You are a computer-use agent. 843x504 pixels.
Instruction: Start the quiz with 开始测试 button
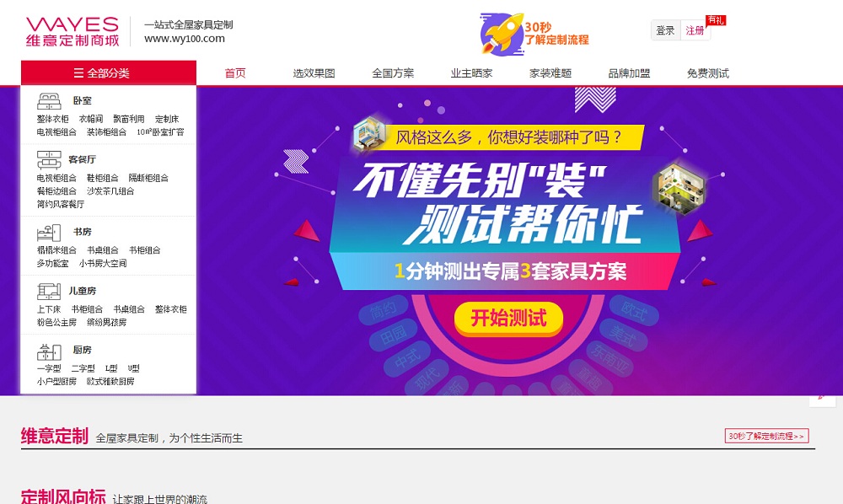click(508, 318)
